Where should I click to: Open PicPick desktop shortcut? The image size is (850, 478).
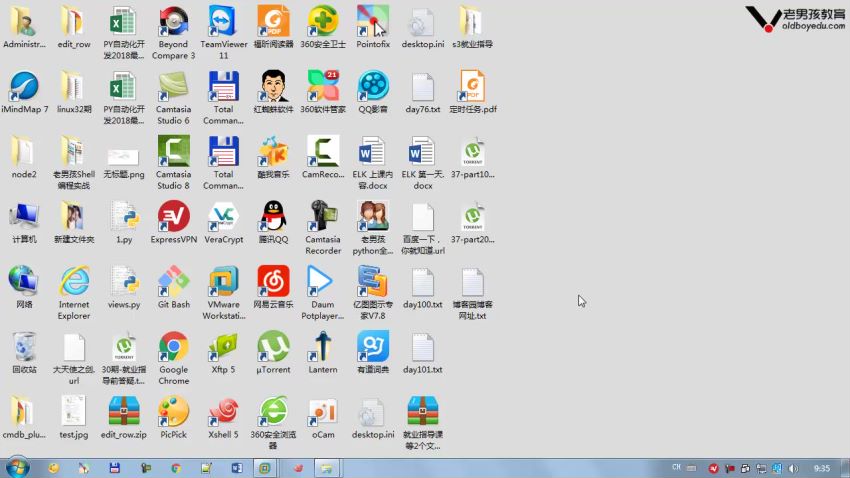(x=173, y=417)
